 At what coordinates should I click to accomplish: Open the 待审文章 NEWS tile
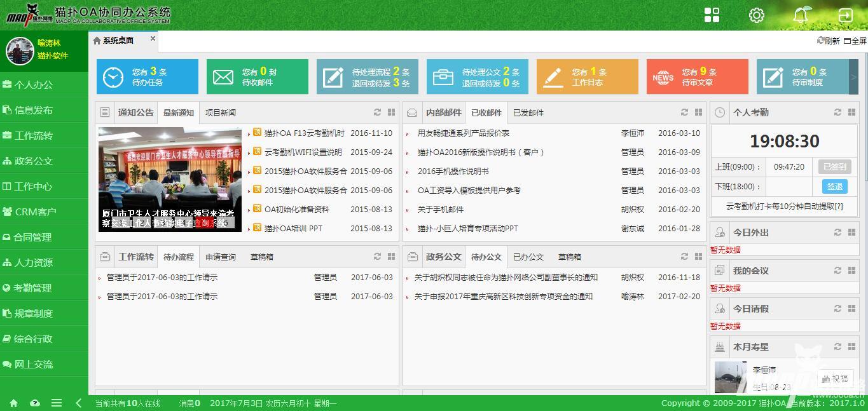pos(698,77)
